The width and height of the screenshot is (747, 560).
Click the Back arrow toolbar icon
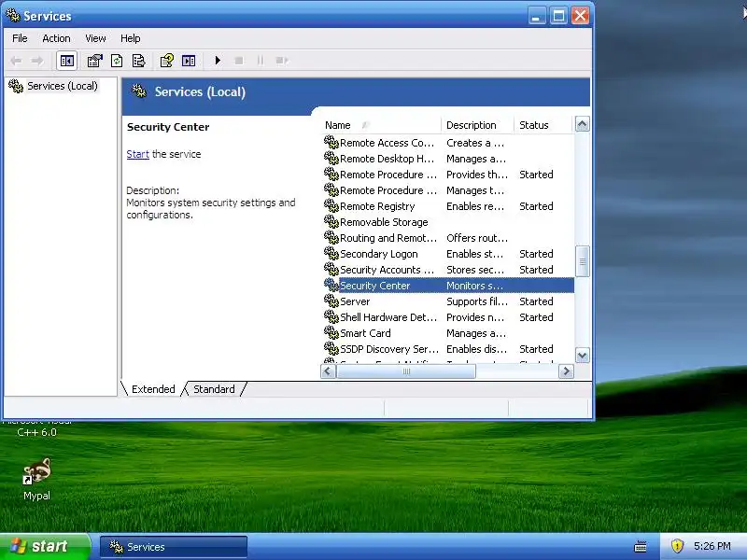(16, 61)
